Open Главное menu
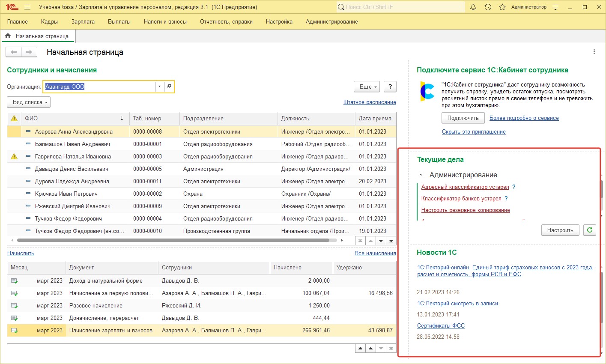Image resolution: width=606 pixels, height=364 pixels. point(18,21)
